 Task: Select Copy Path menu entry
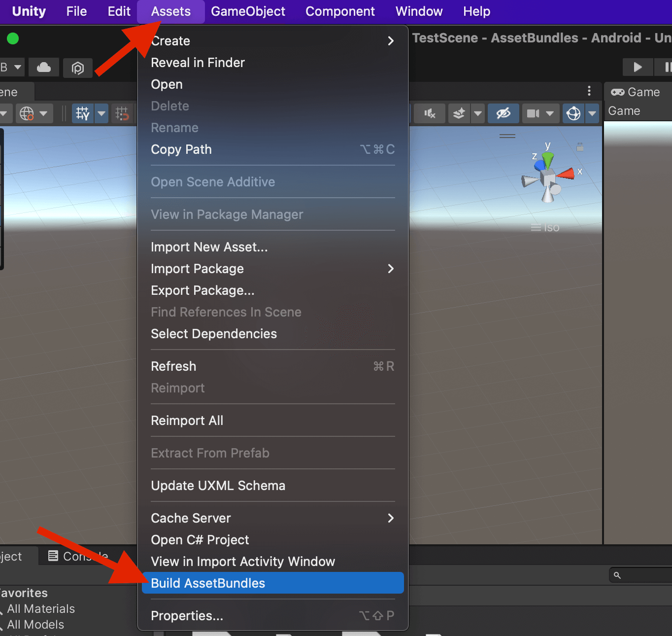[273, 149]
